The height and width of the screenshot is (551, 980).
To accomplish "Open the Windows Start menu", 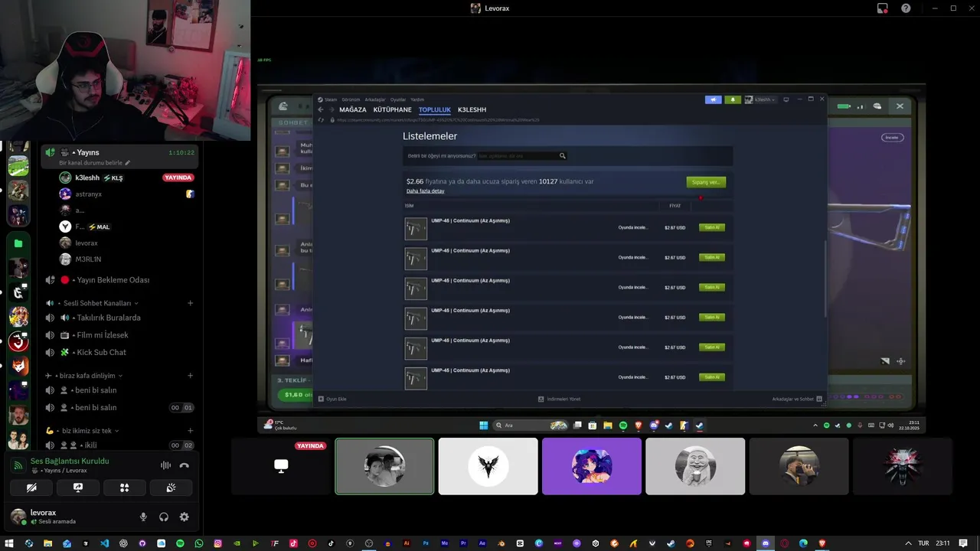I will (x=8, y=543).
